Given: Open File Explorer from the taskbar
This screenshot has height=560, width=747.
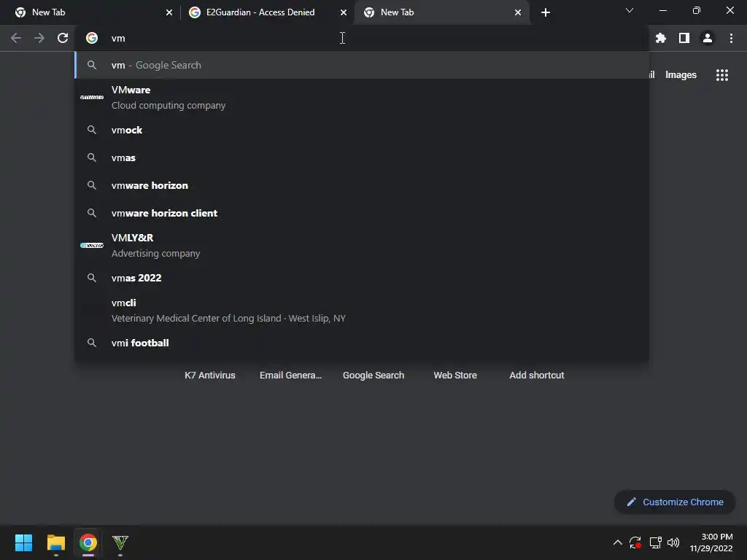Looking at the screenshot, I should click(x=55, y=542).
